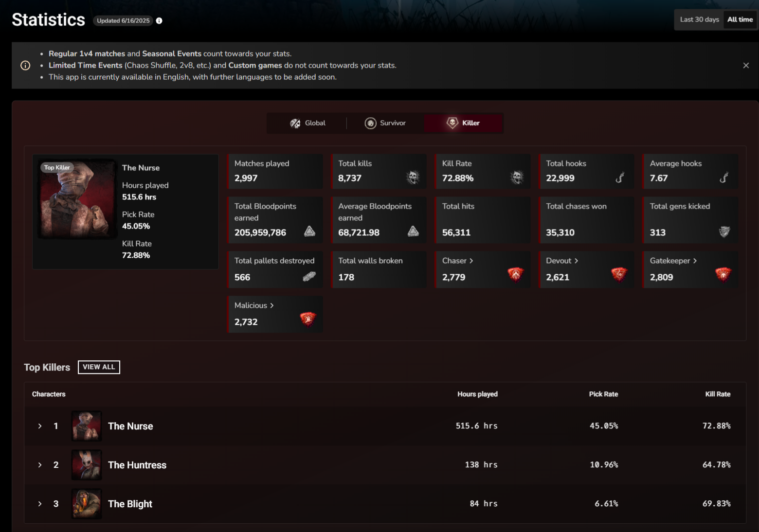Image resolution: width=759 pixels, height=532 pixels.
Task: Click The Huntress kill rate 64.78%
Action: click(x=716, y=465)
